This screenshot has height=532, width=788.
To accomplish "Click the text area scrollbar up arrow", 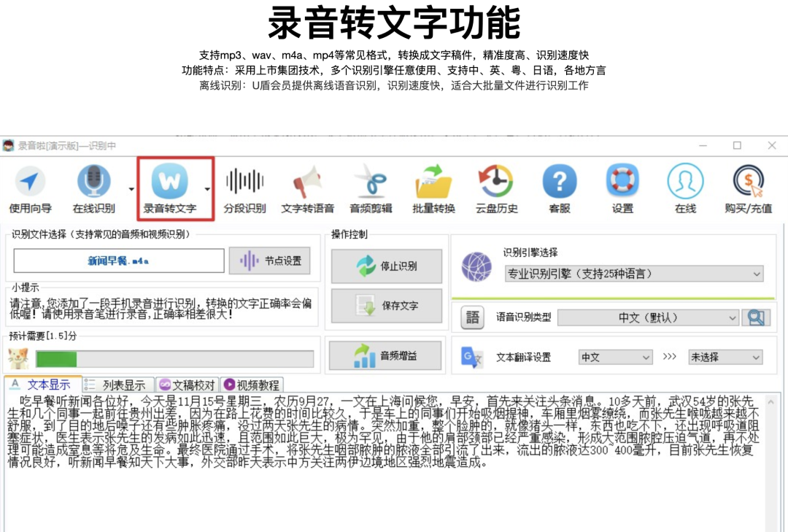I will (771, 401).
